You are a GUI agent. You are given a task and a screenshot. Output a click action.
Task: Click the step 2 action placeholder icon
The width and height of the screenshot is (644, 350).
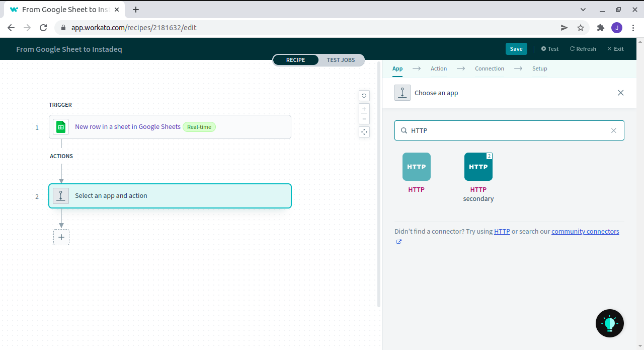tap(61, 196)
